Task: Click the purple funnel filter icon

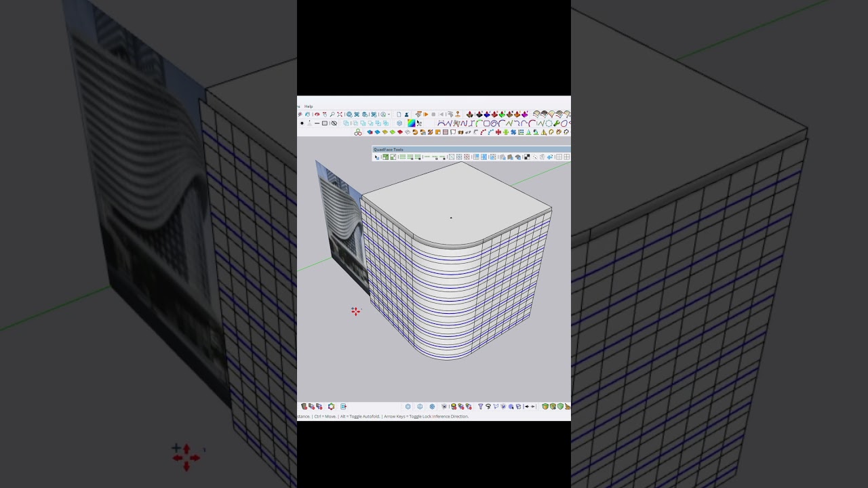Action: (x=480, y=407)
